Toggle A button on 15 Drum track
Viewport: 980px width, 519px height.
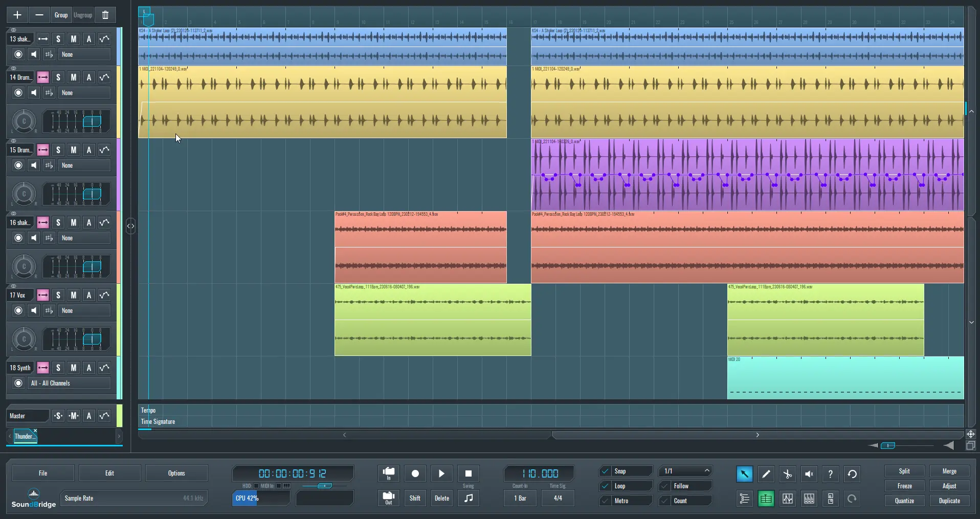point(89,150)
